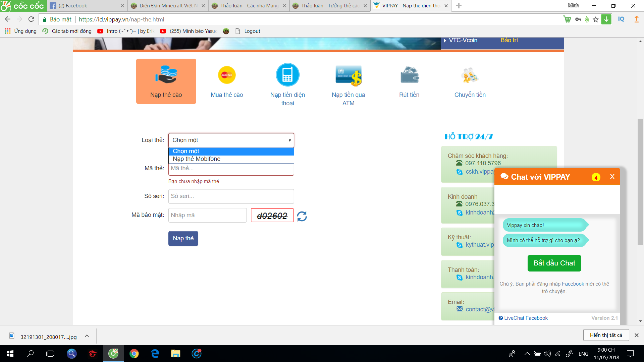Click into the Số seri input field
Screen dimensions: 644x362
pyautogui.click(x=231, y=196)
